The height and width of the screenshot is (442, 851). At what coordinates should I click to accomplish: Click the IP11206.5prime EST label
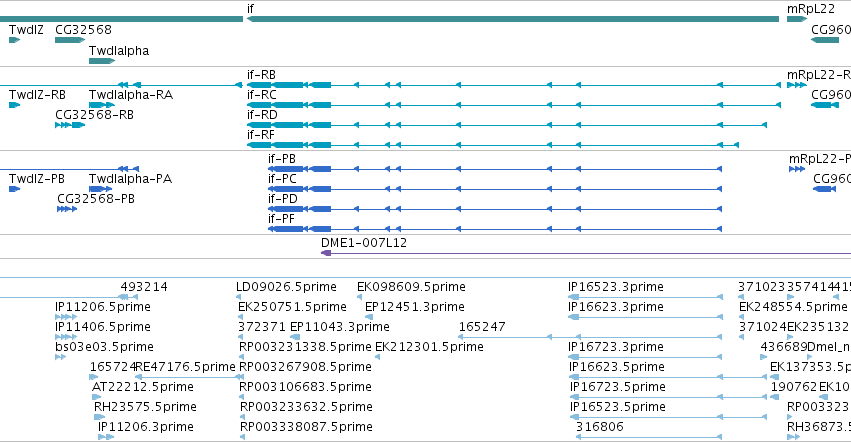pyautogui.click(x=103, y=307)
